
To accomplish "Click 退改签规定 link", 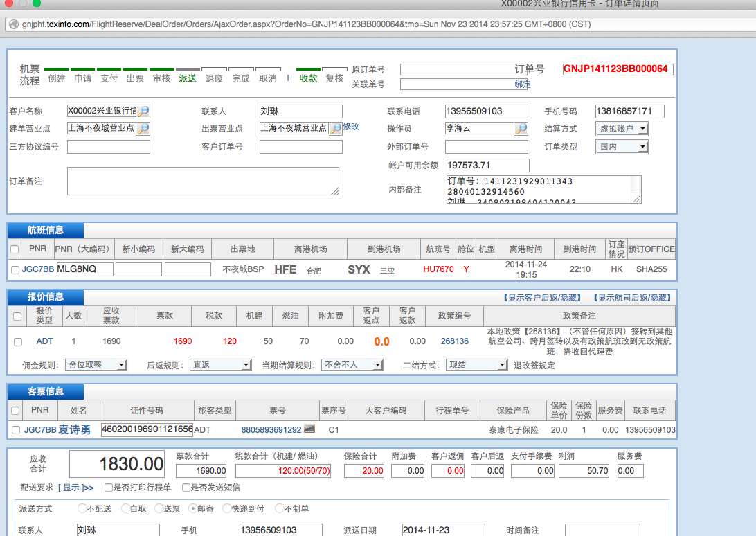I will click(534, 365).
